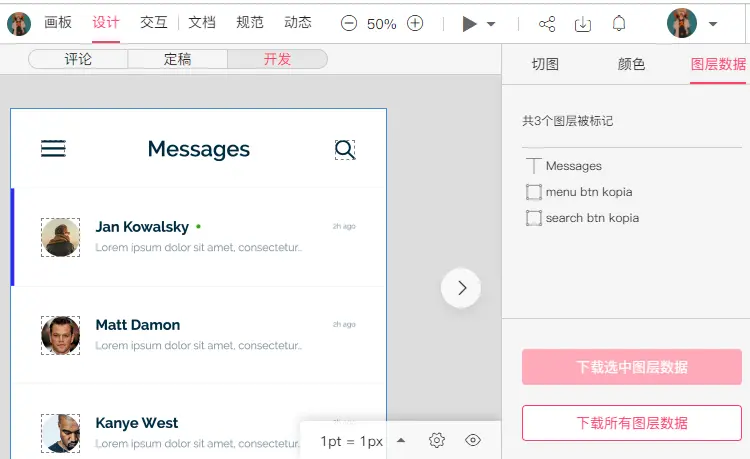Open the 颜色 panel tab
Image resolution: width=750 pixels, height=459 pixels.
631,64
